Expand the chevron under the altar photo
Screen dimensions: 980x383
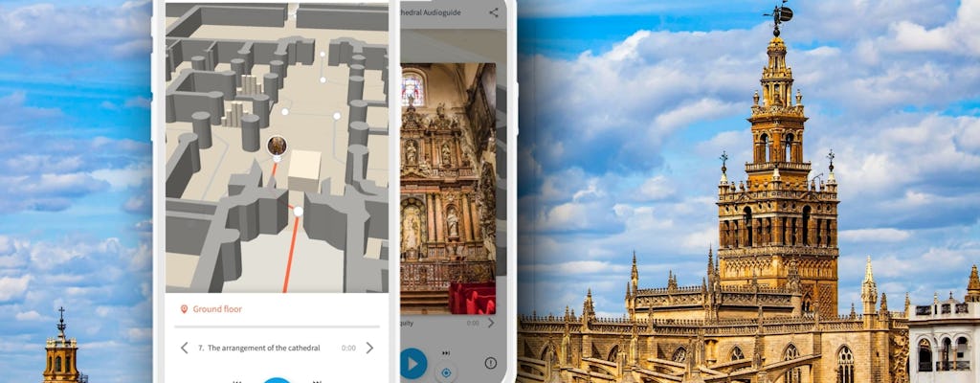pos(491,323)
